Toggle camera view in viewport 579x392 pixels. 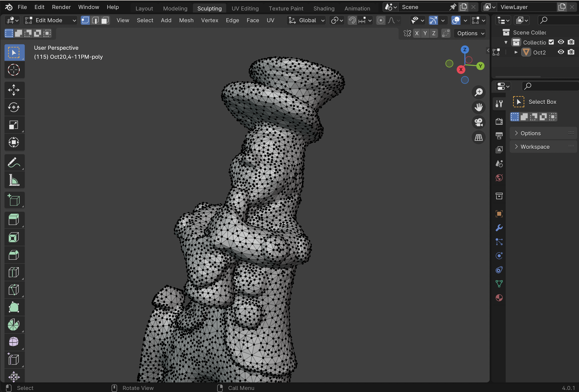478,122
